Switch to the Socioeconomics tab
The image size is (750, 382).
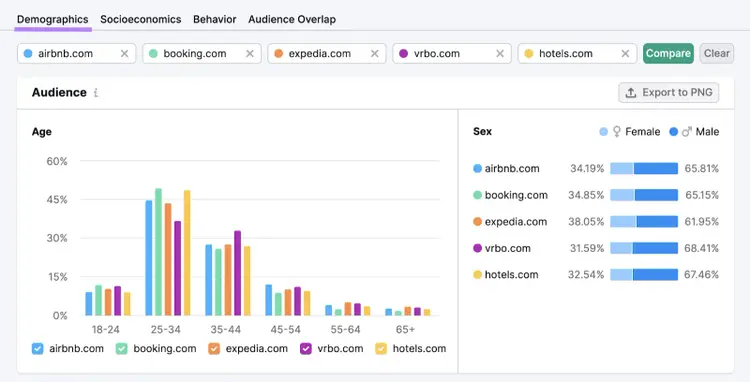(141, 20)
